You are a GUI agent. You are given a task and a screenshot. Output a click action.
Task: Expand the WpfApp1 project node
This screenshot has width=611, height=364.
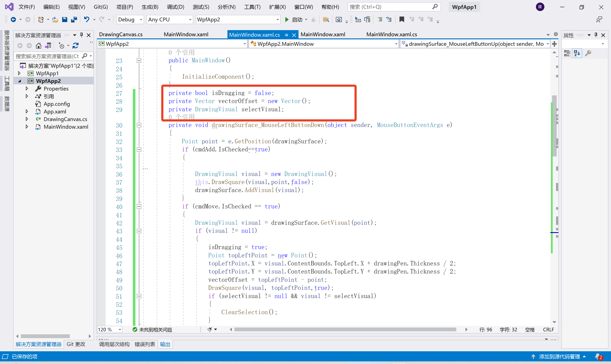[19, 73]
